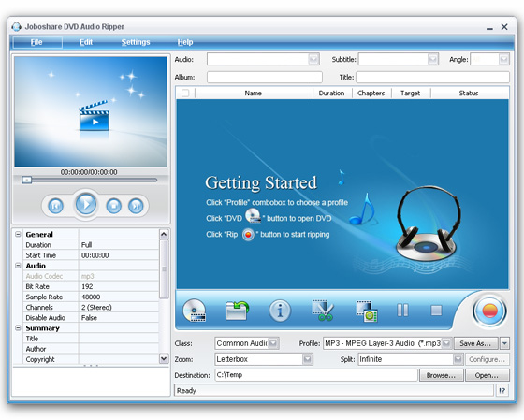The height and width of the screenshot is (420, 524).
Task: Select the scissors trim clip tool
Action: coord(323,311)
